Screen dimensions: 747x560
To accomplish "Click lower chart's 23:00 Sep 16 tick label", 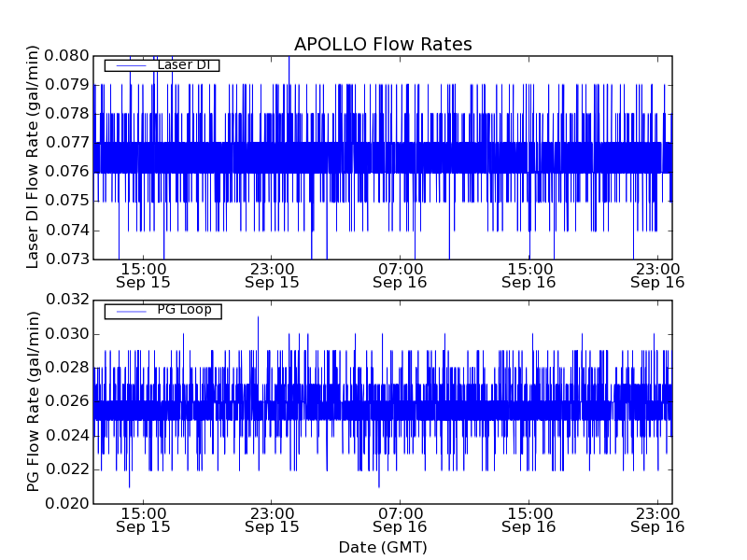I will 658,519.
